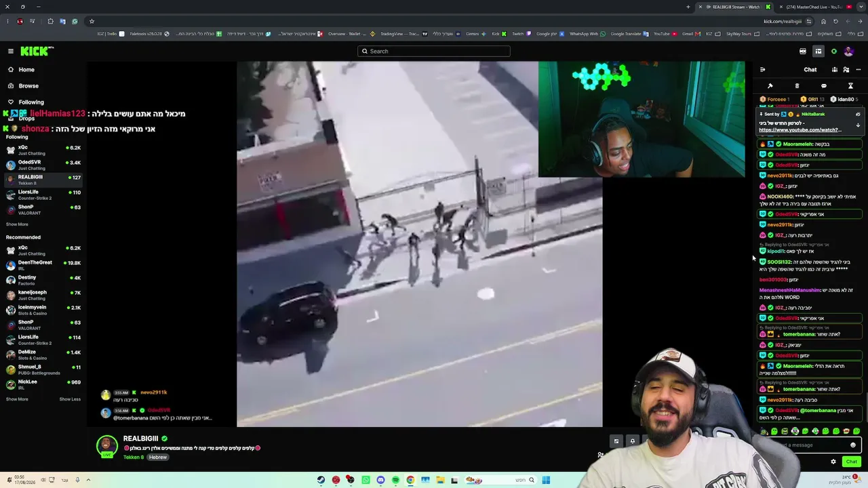Select REALBIGIII channel in Following list
This screenshot has width=868, height=488.
(43, 180)
